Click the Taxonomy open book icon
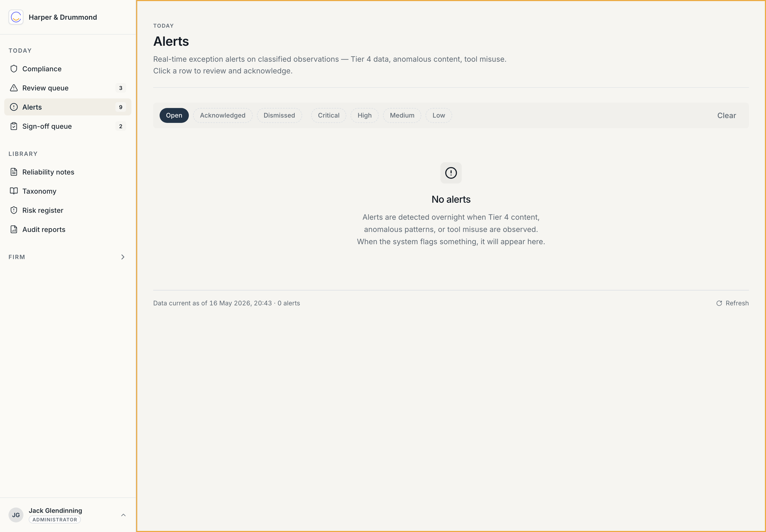This screenshot has width=766, height=532. (14, 191)
